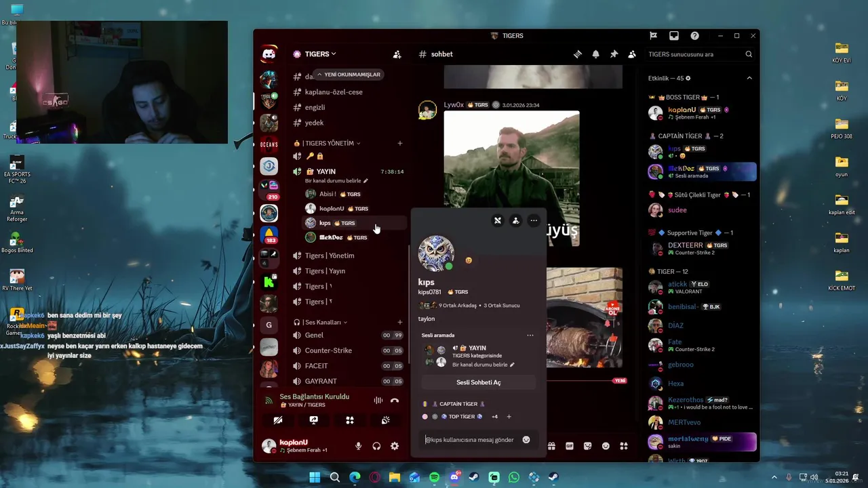868x488 pixels.
Task: Open the gift icon in chat bar
Action: tap(551, 446)
